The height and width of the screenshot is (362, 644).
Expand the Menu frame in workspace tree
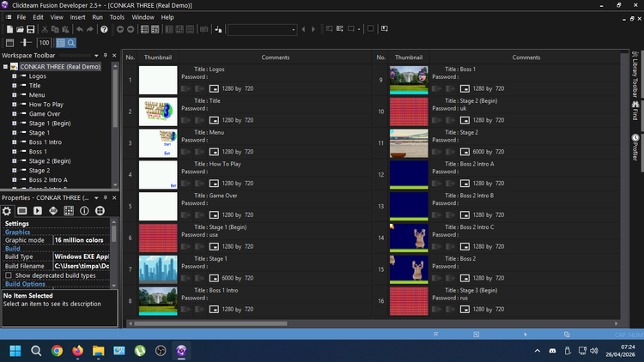15,95
